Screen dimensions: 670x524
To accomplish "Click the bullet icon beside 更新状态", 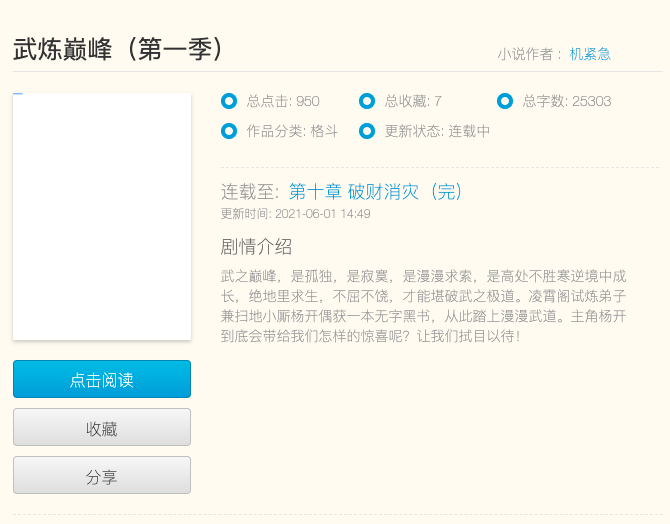I will 367,131.
